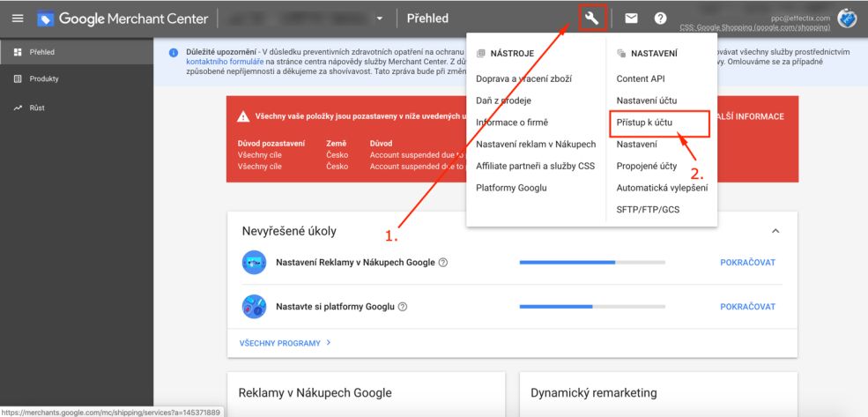Collapse the Nevyřešené úkoly card chevron

[x=775, y=231]
